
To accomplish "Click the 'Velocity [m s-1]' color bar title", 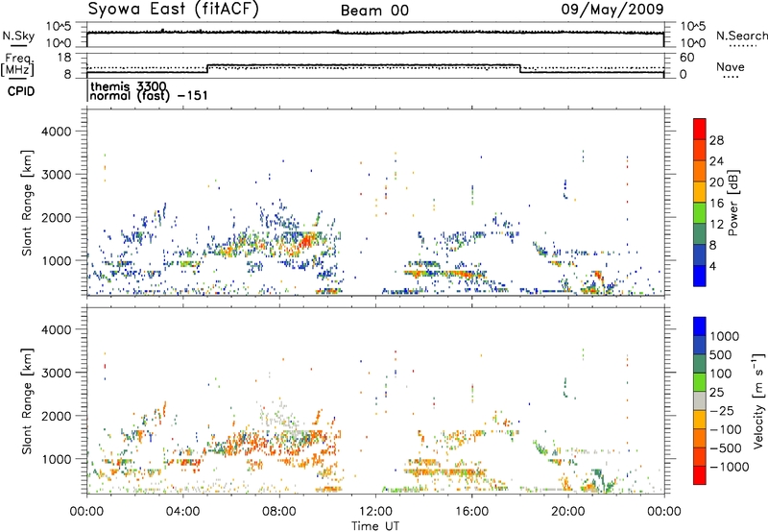I will 758,400.
